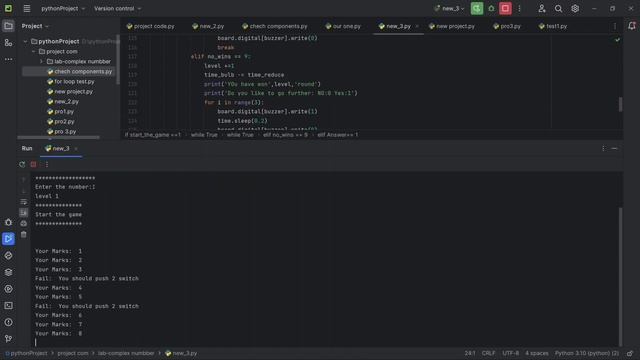The image size is (640, 360).
Task: Click the console output vertical scrollbar
Action: click(x=620, y=277)
